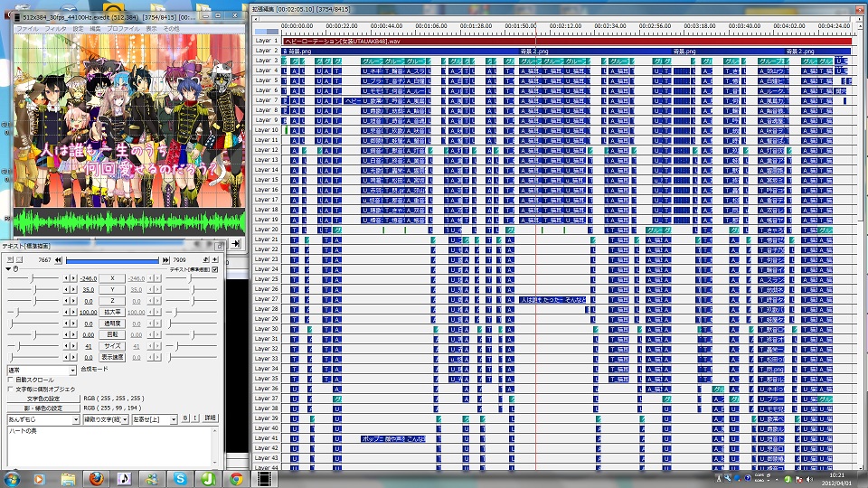Viewport: 868px width, 488px height.
Task: Click the AviUtl film icon in main title bar
Action: tap(18, 18)
